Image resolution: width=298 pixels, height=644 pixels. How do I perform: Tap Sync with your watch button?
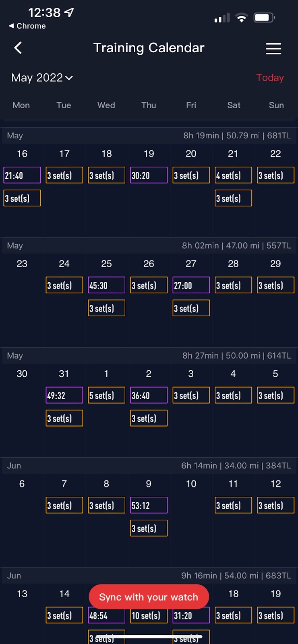[149, 597]
